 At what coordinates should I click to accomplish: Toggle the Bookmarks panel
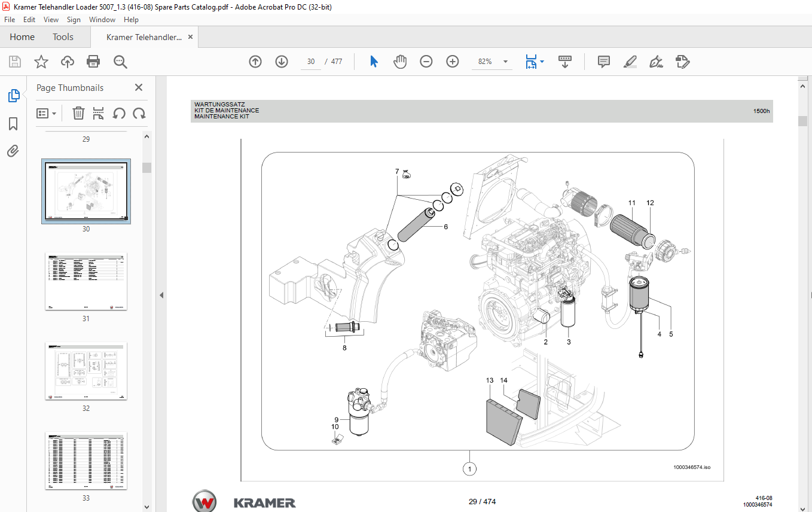[13, 124]
